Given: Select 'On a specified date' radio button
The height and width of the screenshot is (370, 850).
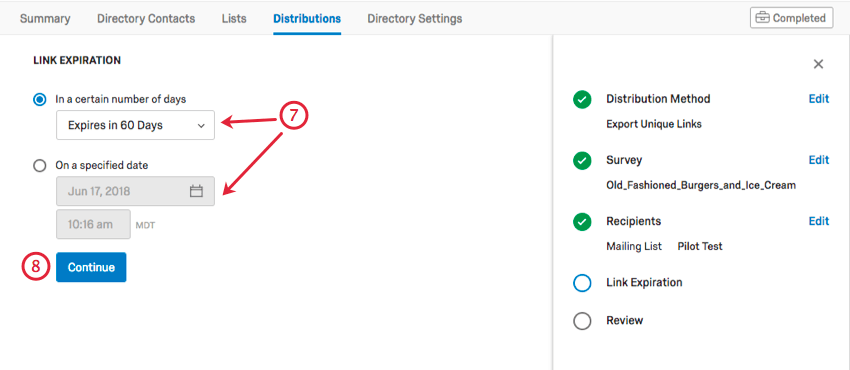Looking at the screenshot, I should pyautogui.click(x=40, y=166).
